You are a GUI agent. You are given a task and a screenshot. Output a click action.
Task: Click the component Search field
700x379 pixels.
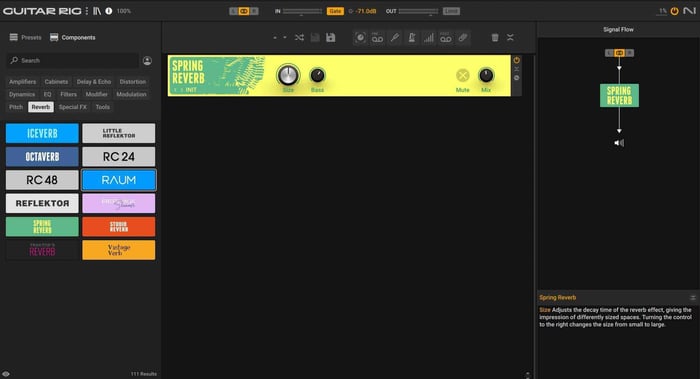pos(73,60)
